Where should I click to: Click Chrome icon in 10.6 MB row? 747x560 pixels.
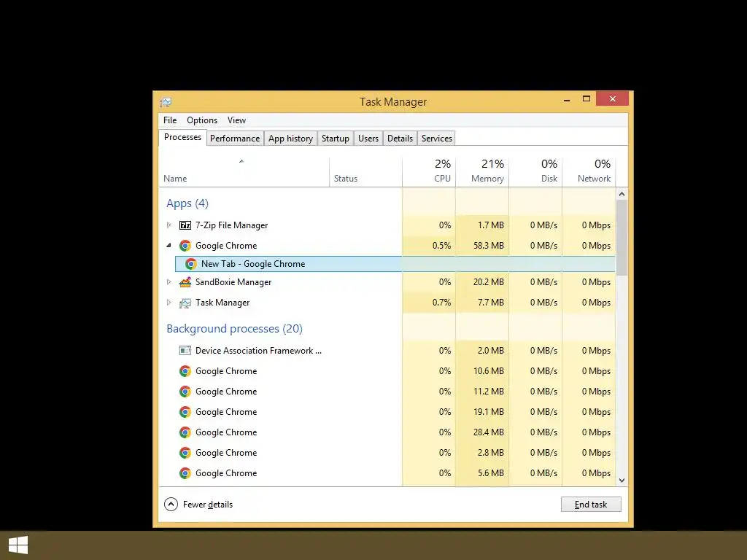[185, 371]
